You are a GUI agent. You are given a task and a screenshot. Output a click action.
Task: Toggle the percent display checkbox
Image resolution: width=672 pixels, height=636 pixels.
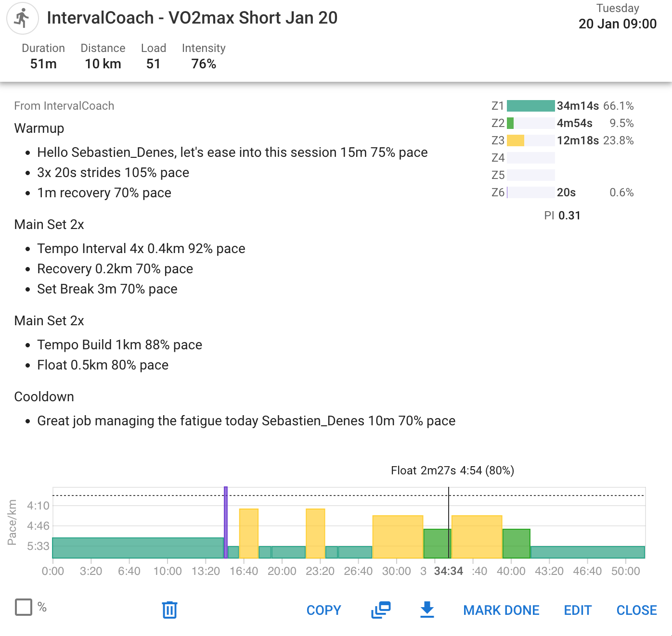(x=24, y=607)
